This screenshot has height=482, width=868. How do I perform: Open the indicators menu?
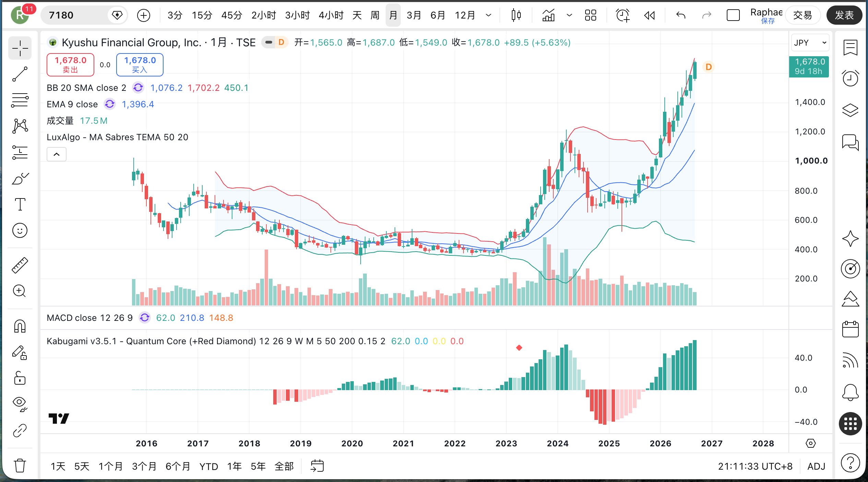pyautogui.click(x=548, y=15)
